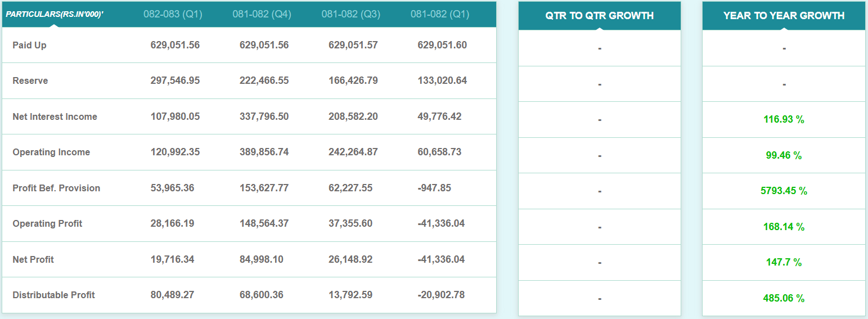Click the Distributable Profit row label
Viewport: 868px width, 319px height.
click(x=53, y=295)
